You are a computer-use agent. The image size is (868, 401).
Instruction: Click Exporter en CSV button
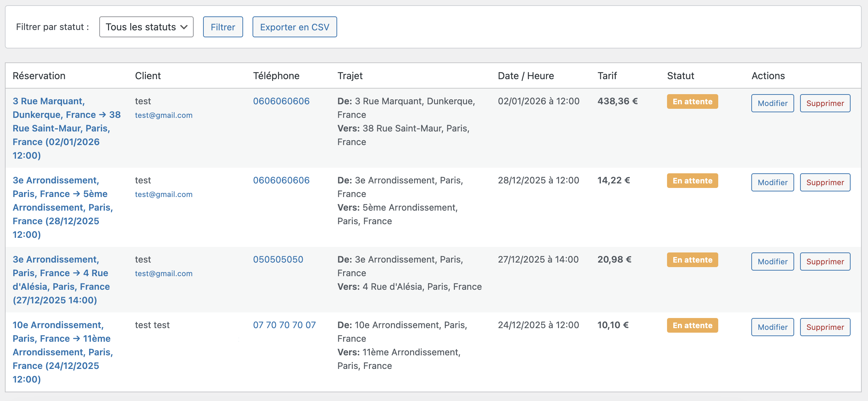(x=295, y=27)
